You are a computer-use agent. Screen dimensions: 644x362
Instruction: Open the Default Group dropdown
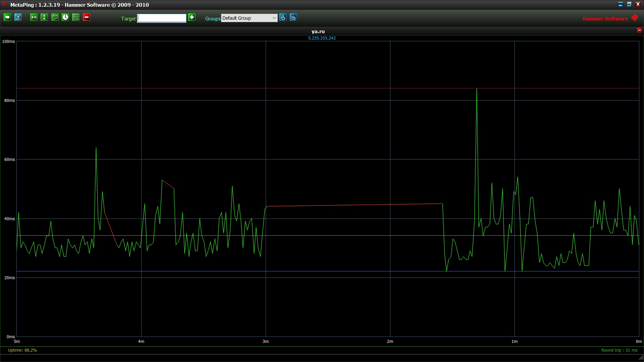246,18
